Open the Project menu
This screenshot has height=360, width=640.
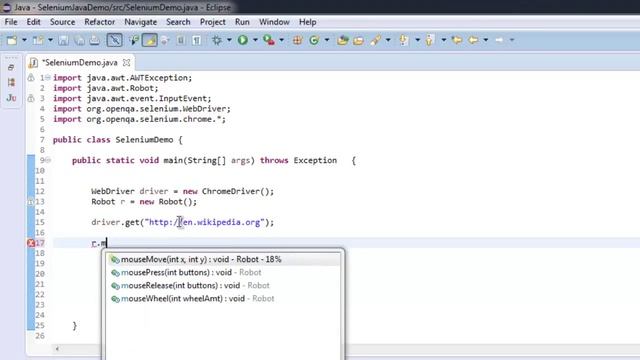(213, 22)
